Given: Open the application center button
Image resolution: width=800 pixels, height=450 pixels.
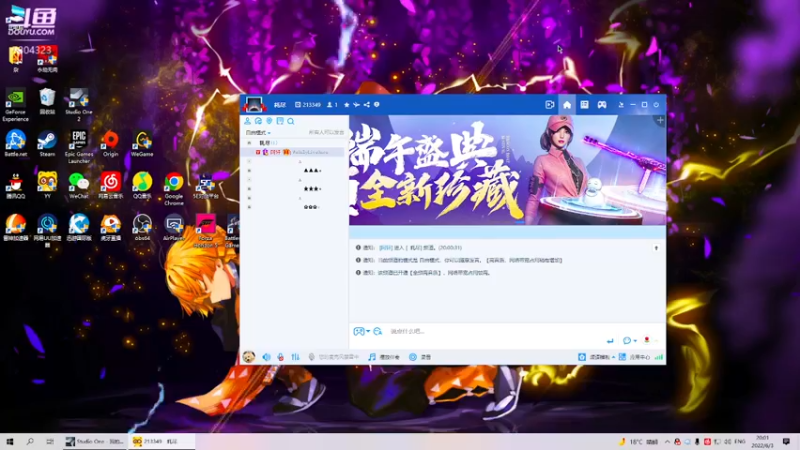Looking at the screenshot, I should click(634, 357).
